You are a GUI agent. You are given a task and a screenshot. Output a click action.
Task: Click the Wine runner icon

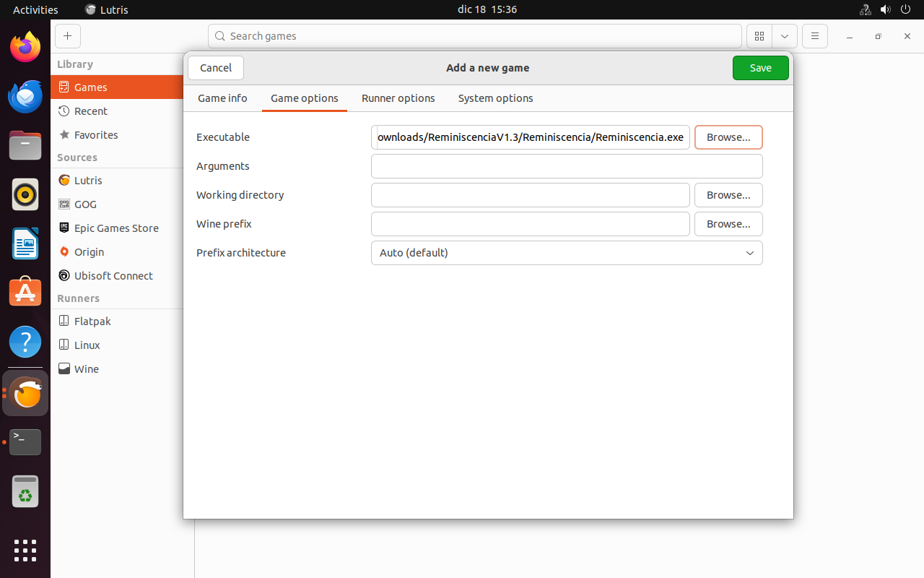pos(64,368)
